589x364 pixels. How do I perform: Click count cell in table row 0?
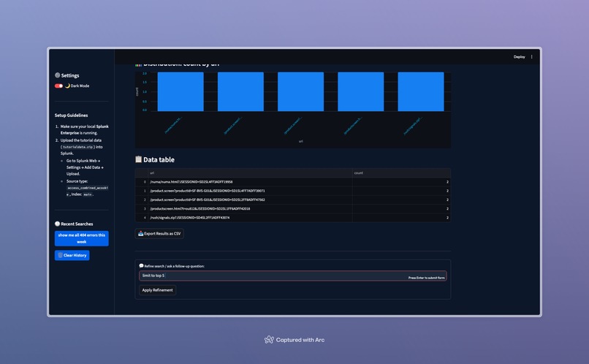[401, 182]
